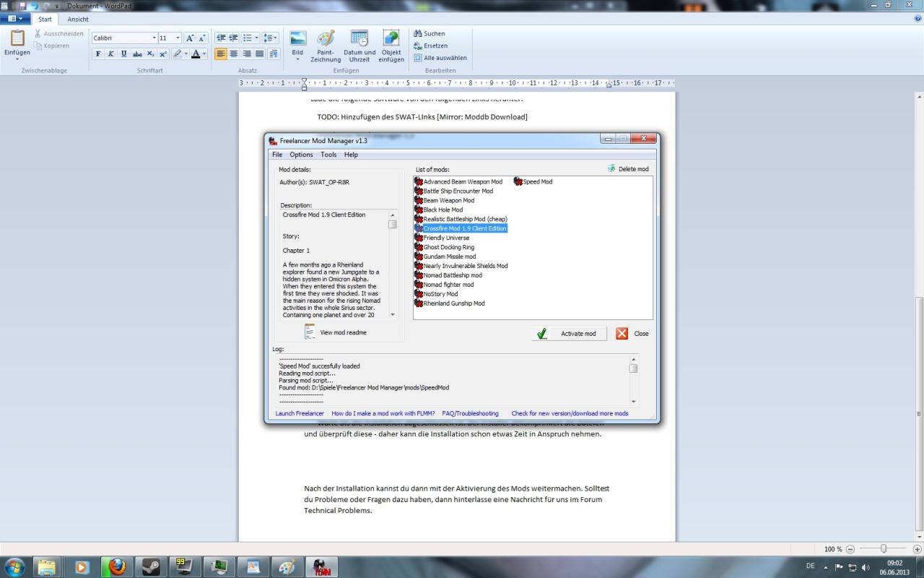Select center alignment button
The width and height of the screenshot is (924, 578).
pos(234,53)
